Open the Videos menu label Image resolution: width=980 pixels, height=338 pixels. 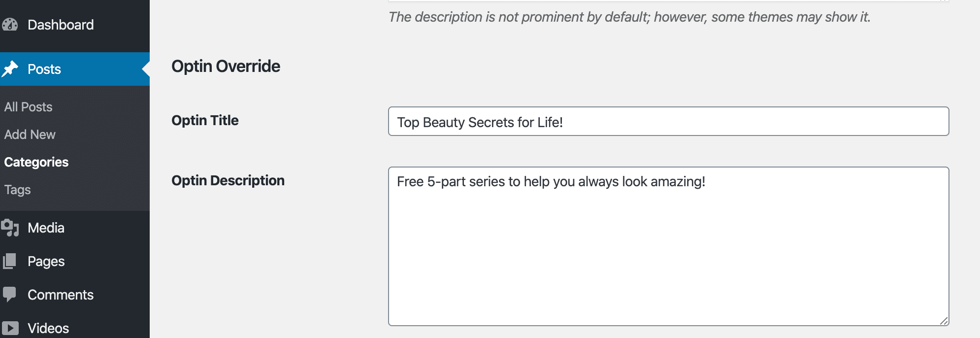click(x=48, y=328)
